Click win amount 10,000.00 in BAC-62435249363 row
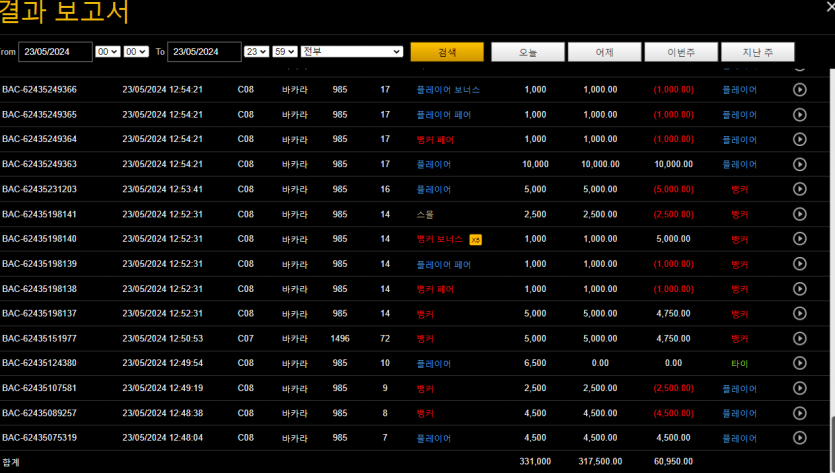835x473 pixels. (x=673, y=164)
